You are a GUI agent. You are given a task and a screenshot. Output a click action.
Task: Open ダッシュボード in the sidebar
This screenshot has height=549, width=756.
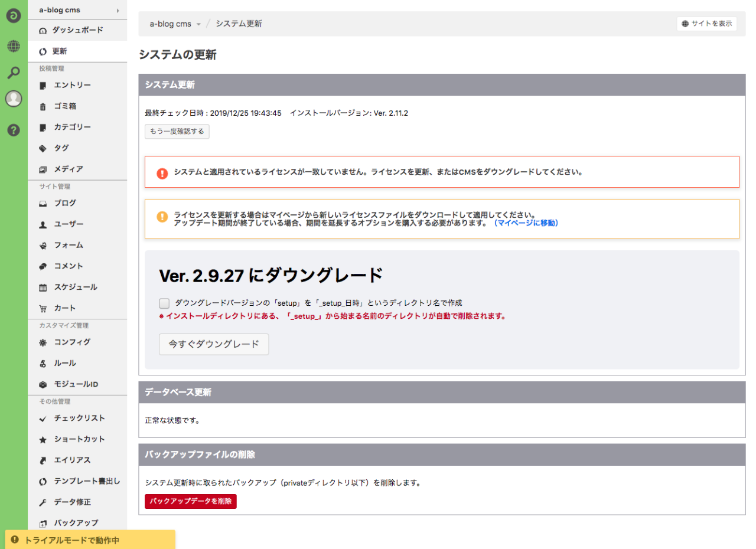[77, 30]
